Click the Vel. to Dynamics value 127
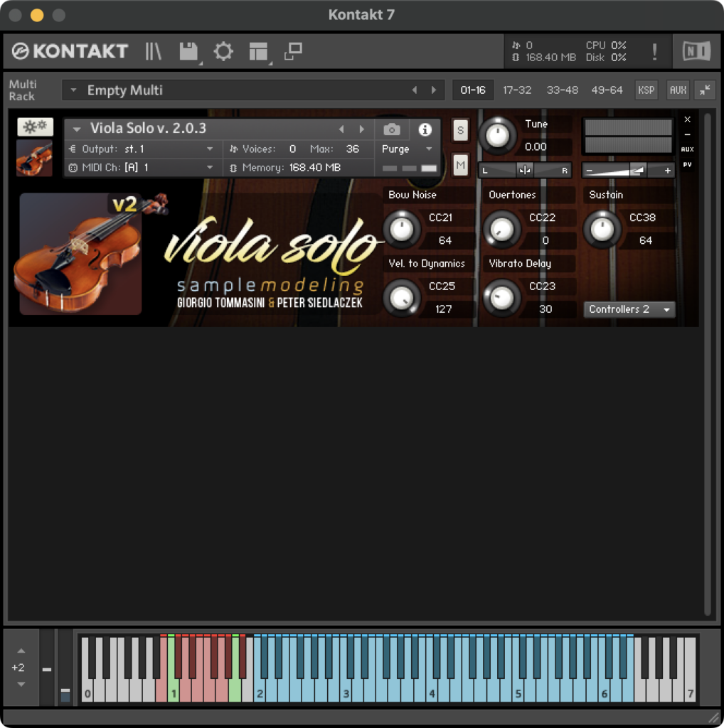Viewport: 724px width, 728px height. click(x=444, y=309)
